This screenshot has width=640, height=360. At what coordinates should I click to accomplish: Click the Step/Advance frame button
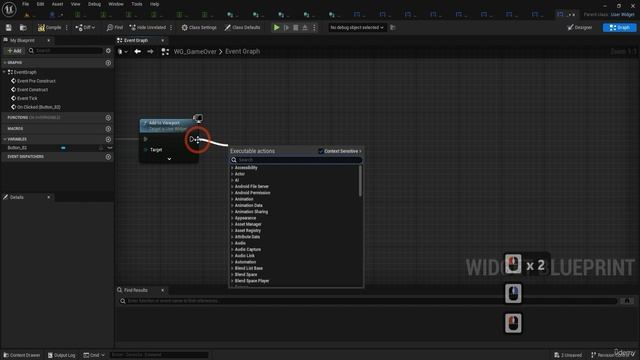pos(286,27)
